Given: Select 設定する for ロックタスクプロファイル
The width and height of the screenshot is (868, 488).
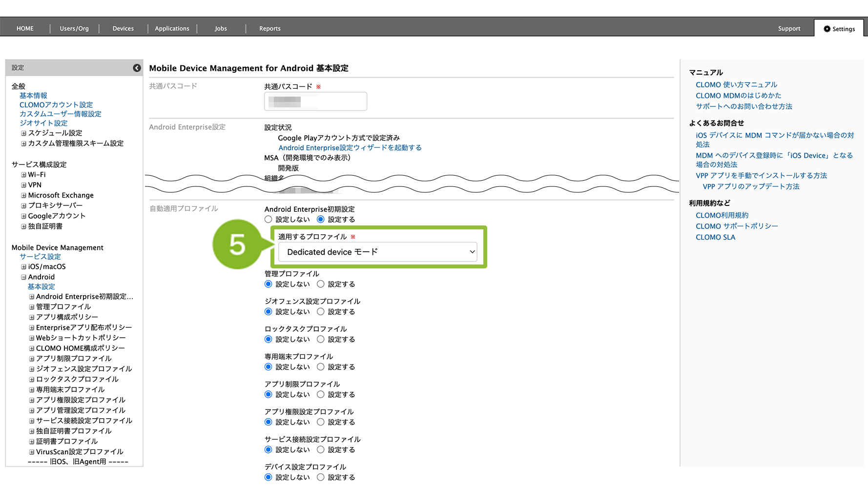Looking at the screenshot, I should click(x=321, y=339).
